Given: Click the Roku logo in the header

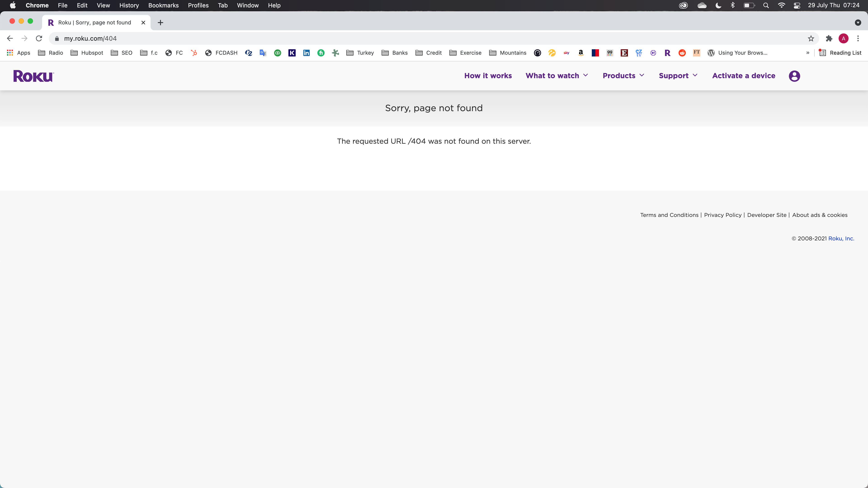Looking at the screenshot, I should (33, 76).
